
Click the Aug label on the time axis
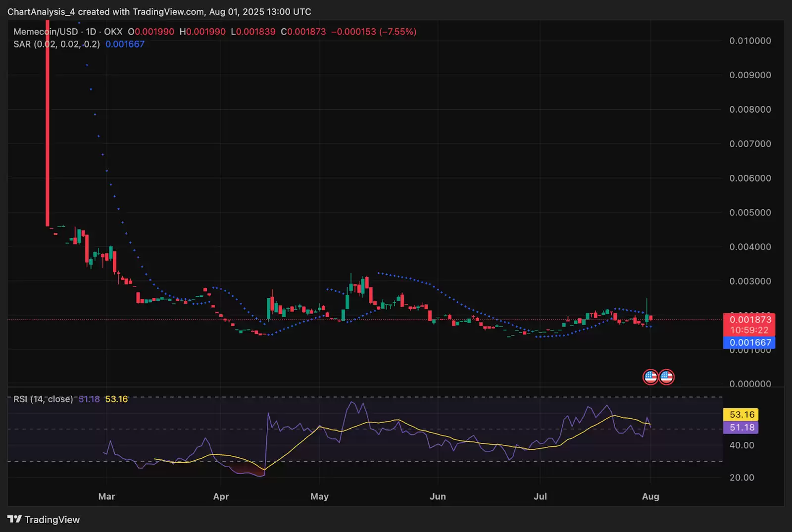click(651, 496)
